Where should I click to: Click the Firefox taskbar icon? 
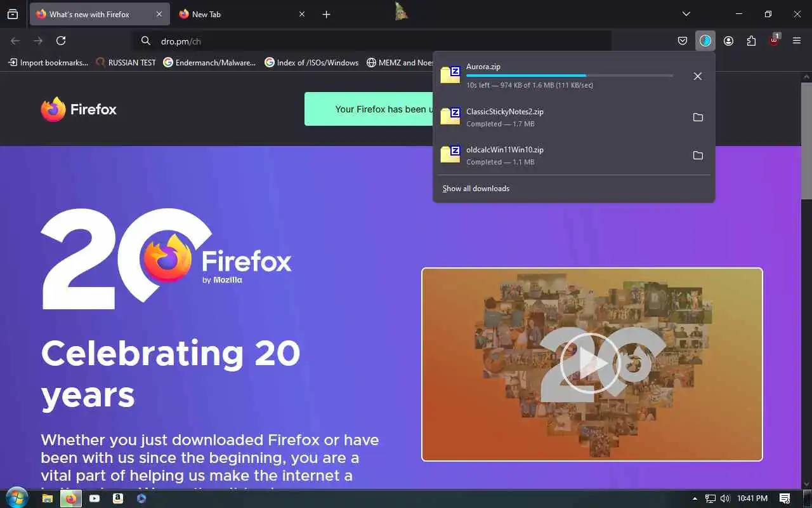point(70,498)
